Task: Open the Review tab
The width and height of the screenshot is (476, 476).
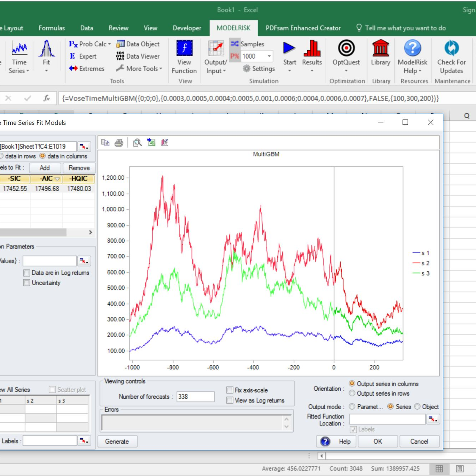Action: (x=118, y=28)
